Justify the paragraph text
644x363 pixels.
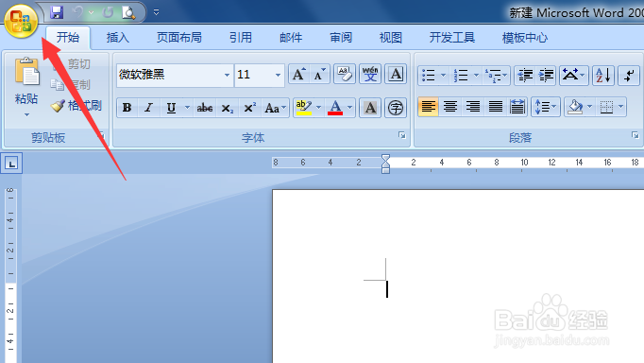click(x=496, y=107)
